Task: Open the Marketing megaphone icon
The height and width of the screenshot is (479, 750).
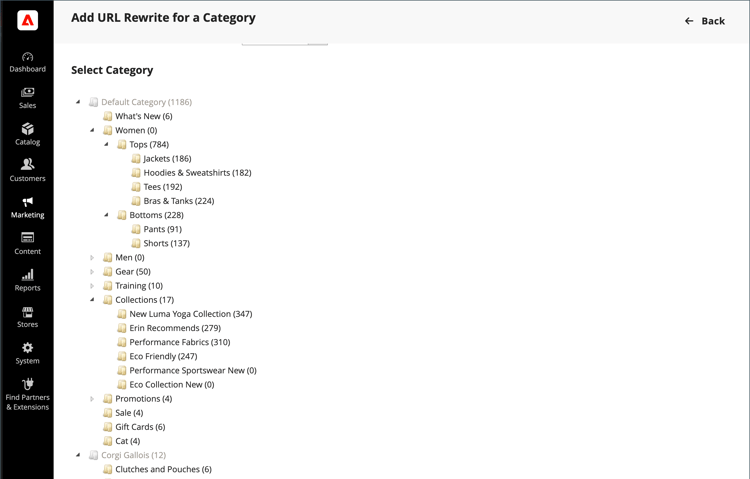Action: coord(27,202)
